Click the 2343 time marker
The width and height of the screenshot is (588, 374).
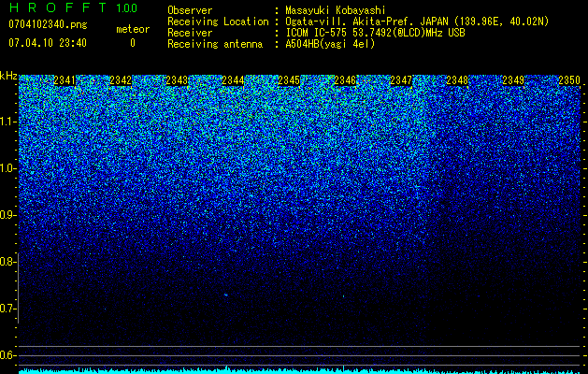tap(177, 80)
